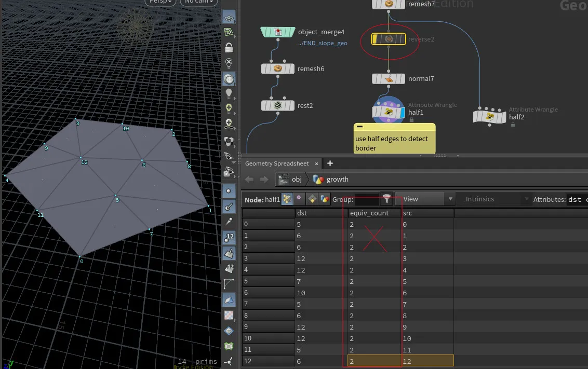
Task: Select the normal7 node
Action: click(x=389, y=79)
